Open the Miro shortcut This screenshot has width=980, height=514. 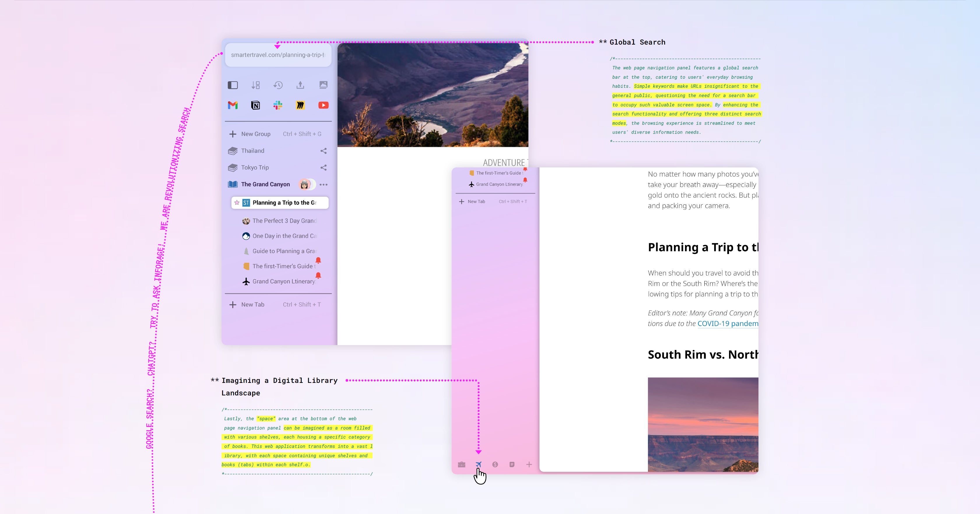(x=301, y=105)
